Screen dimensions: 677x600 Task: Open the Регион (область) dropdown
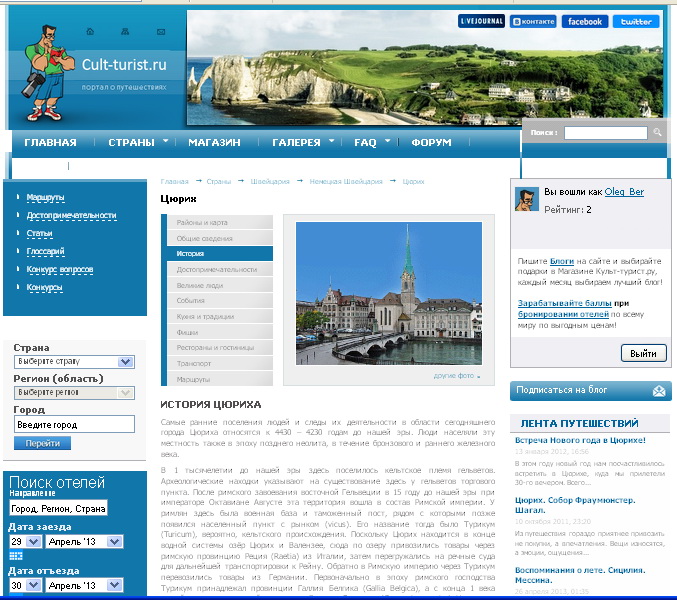74,392
